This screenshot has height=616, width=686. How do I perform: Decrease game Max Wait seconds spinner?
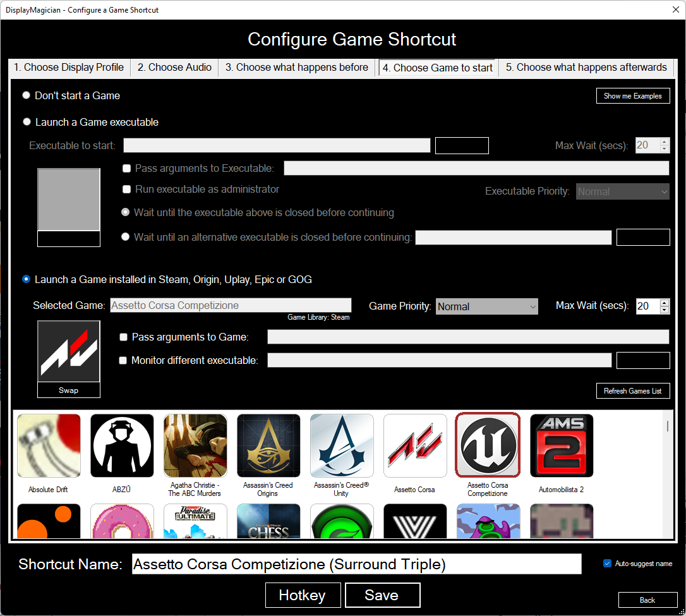[664, 310]
